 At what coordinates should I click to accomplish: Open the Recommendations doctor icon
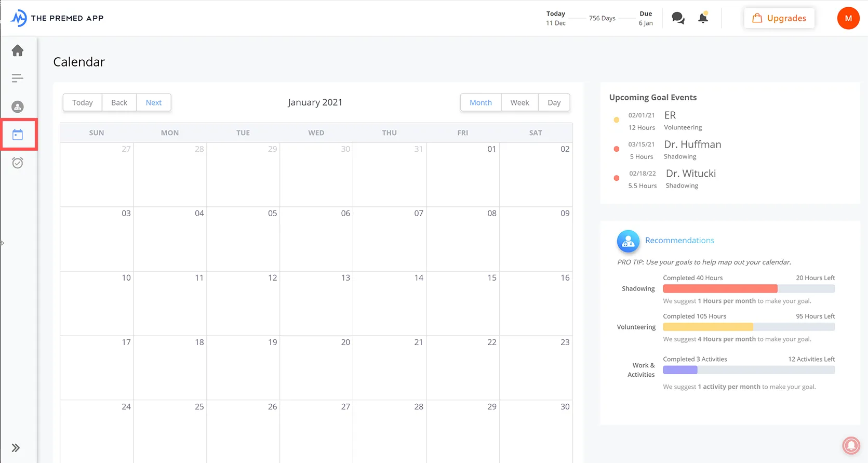coord(628,241)
